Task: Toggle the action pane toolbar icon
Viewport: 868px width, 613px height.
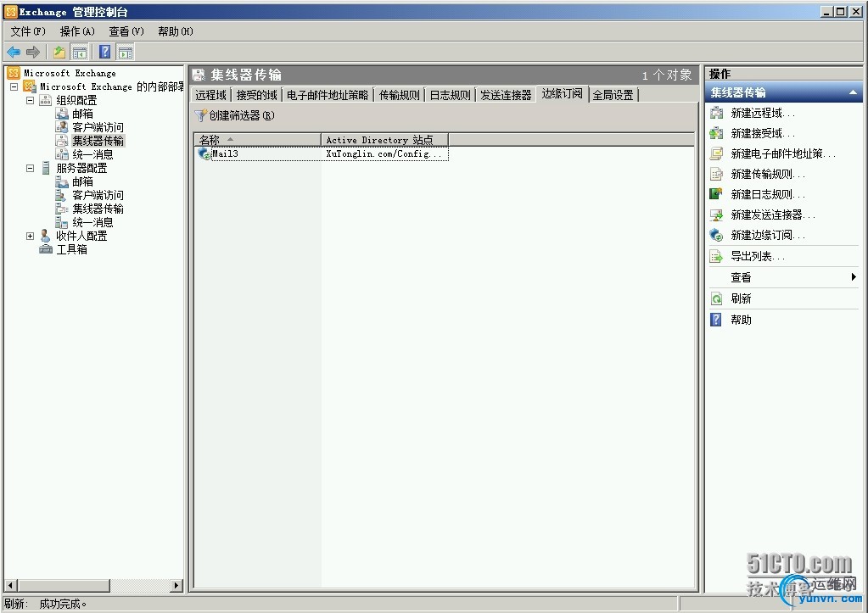Action: 126,52
